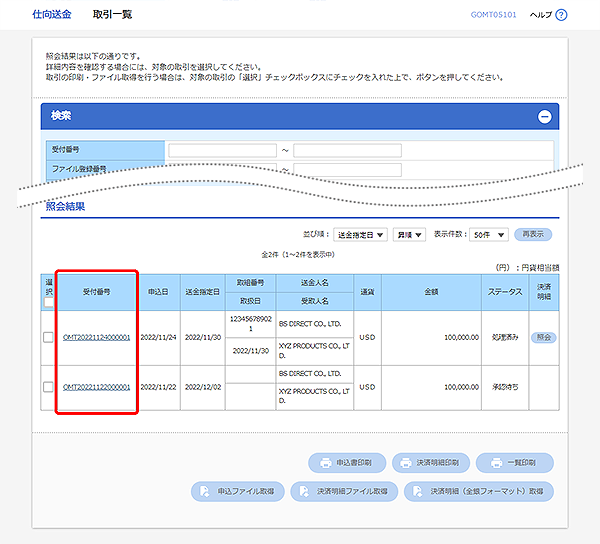
Task: Check the box for OMT20221124000001 row
Action: pos(48,338)
